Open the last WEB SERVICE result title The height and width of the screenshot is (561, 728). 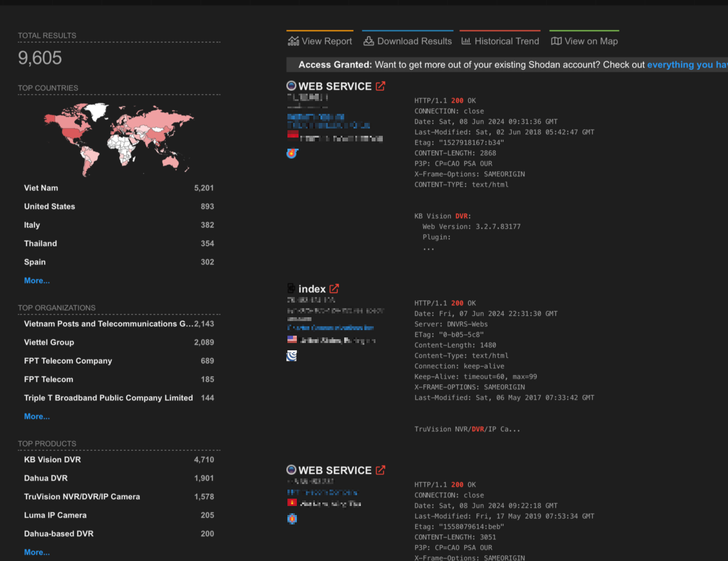335,470
